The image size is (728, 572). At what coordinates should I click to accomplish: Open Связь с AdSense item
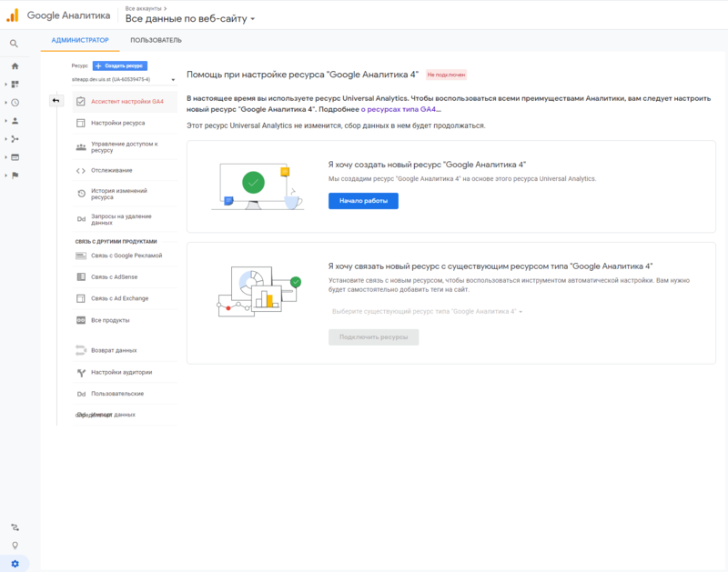125,277
